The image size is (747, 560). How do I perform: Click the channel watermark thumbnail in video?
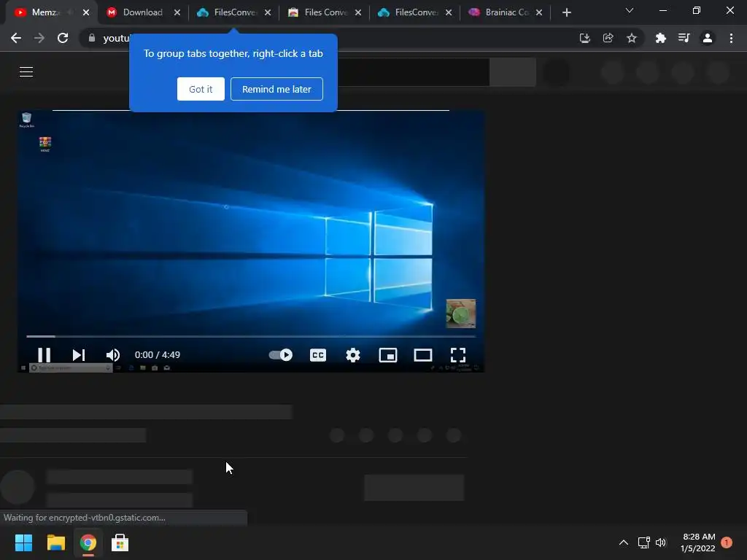pyautogui.click(x=461, y=314)
